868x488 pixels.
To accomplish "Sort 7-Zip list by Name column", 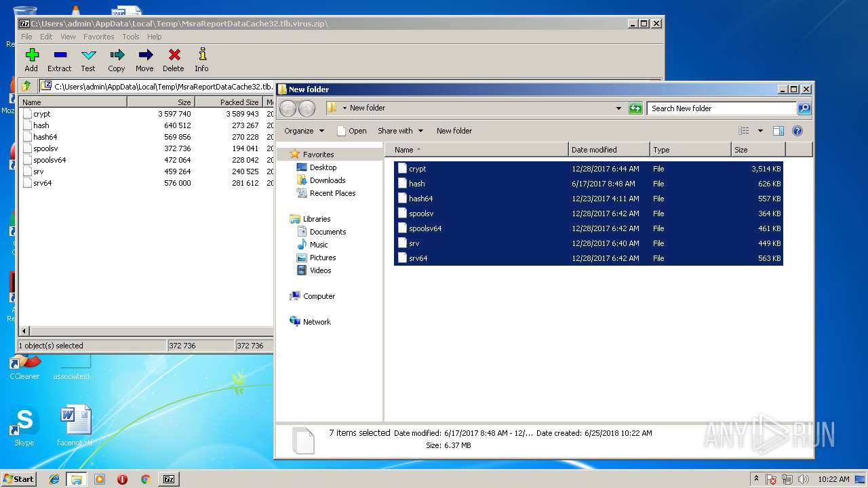I will click(x=73, y=102).
